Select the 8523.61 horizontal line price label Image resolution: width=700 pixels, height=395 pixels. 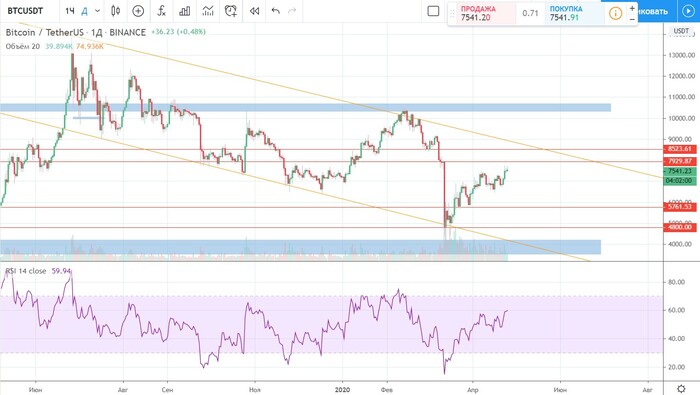(679, 149)
